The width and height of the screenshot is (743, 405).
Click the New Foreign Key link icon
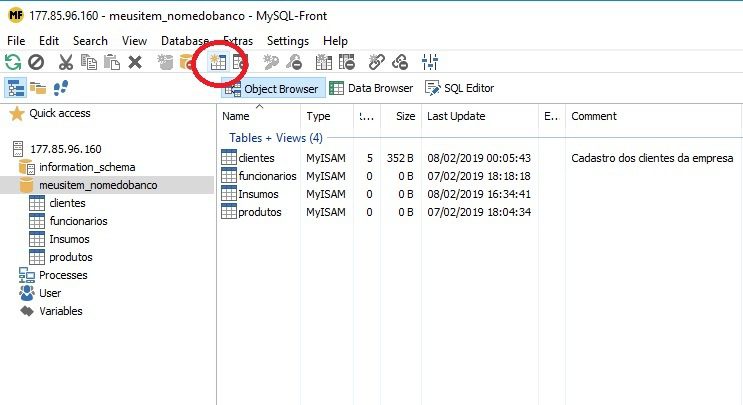tap(377, 62)
